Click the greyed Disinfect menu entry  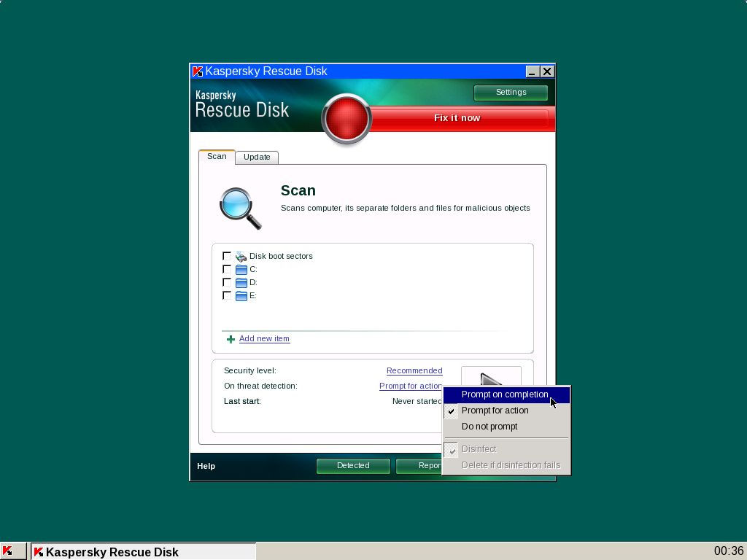pyautogui.click(x=506, y=449)
